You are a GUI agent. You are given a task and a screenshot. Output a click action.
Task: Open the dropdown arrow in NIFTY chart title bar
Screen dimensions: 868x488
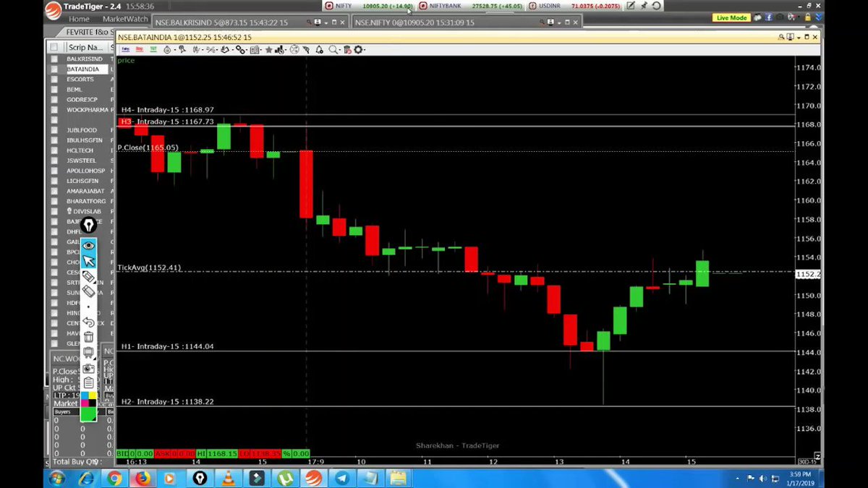(x=561, y=22)
